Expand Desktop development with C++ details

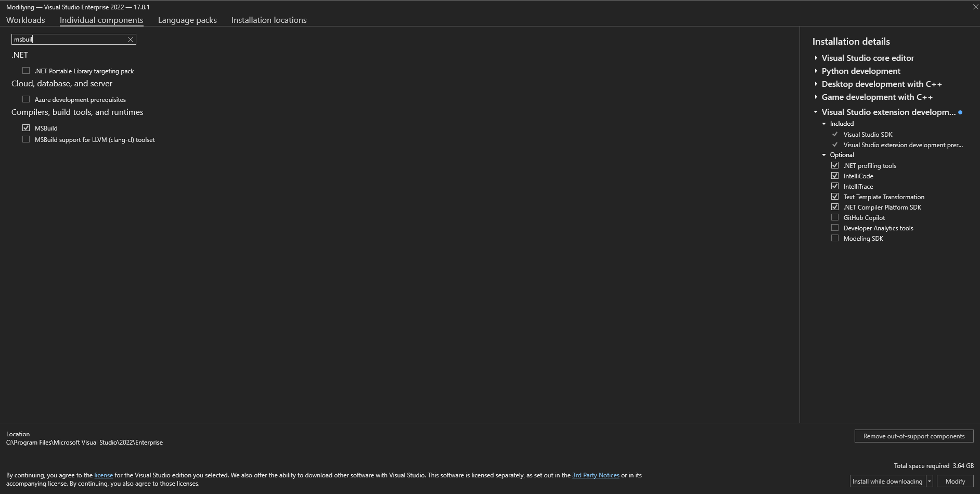(x=816, y=84)
